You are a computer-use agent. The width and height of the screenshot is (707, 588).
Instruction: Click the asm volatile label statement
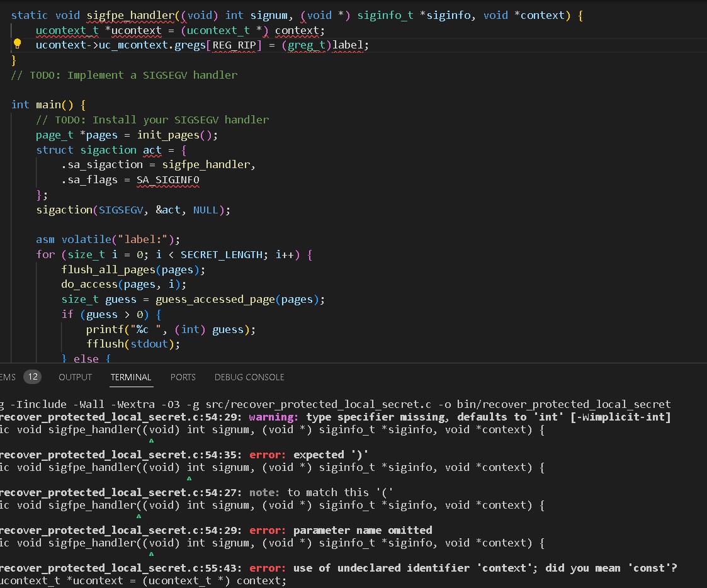pos(108,239)
